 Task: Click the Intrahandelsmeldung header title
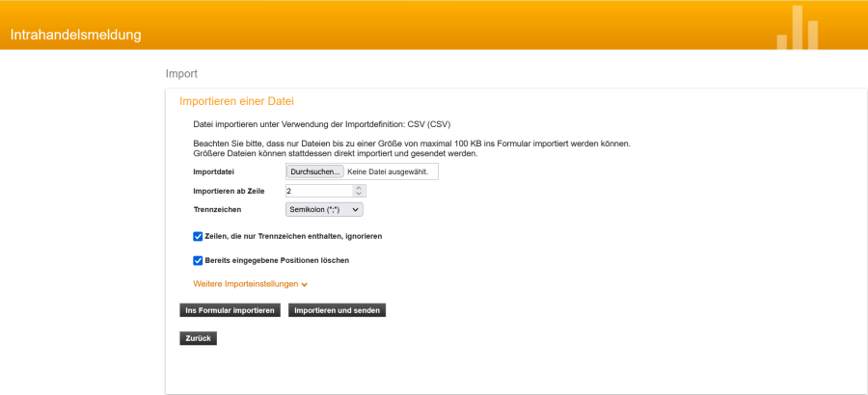[76, 36]
